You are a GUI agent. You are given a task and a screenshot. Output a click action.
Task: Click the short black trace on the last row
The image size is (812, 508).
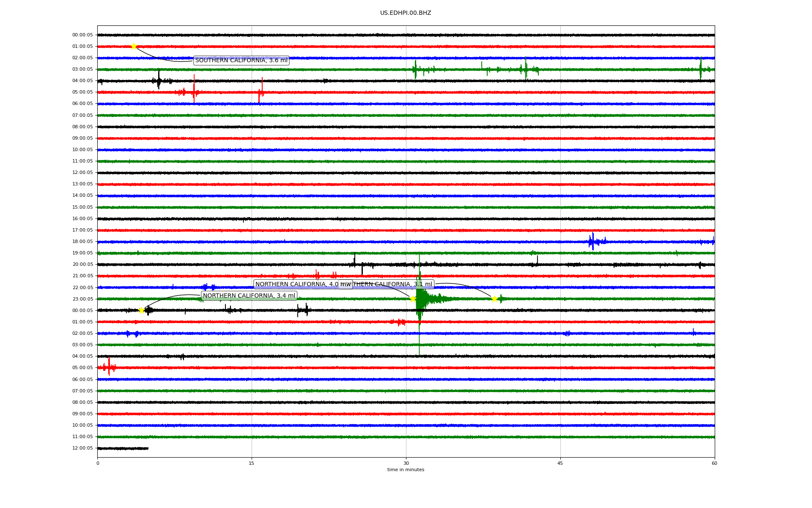click(x=123, y=448)
